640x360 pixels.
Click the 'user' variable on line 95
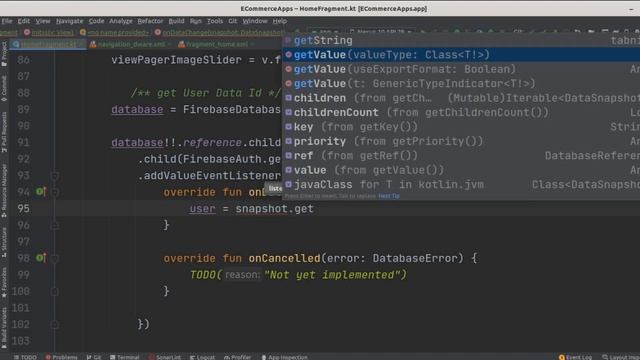click(x=202, y=209)
